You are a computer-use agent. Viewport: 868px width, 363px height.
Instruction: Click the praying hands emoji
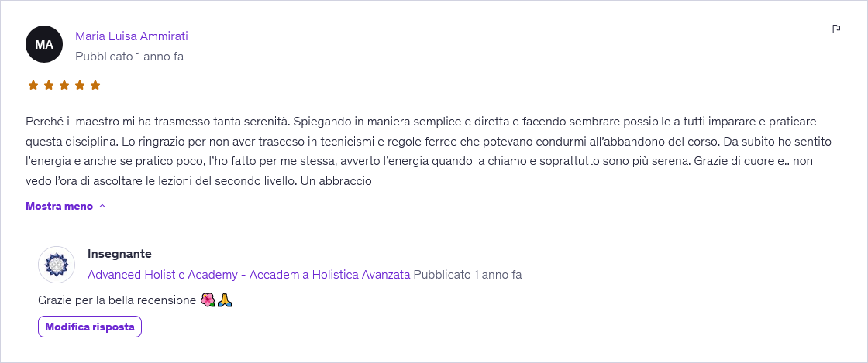(225, 300)
